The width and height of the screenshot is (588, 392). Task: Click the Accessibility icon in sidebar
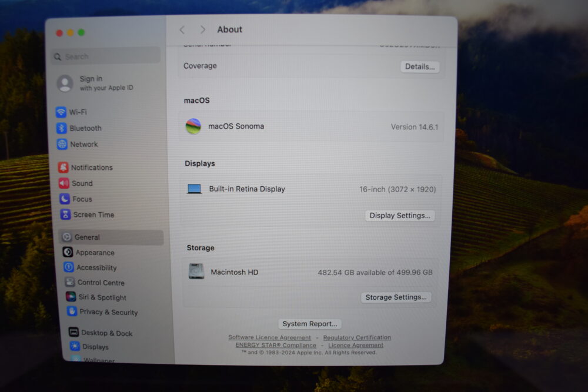(69, 267)
